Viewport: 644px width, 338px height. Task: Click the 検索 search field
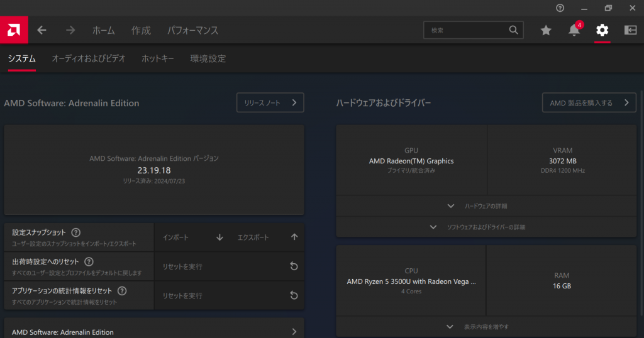[467, 30]
